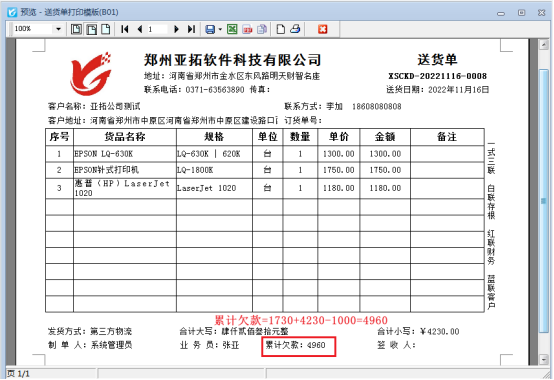Viewport: 554px width, 380px height.
Task: Click the save floppy disk icon
Action: pos(210,29)
